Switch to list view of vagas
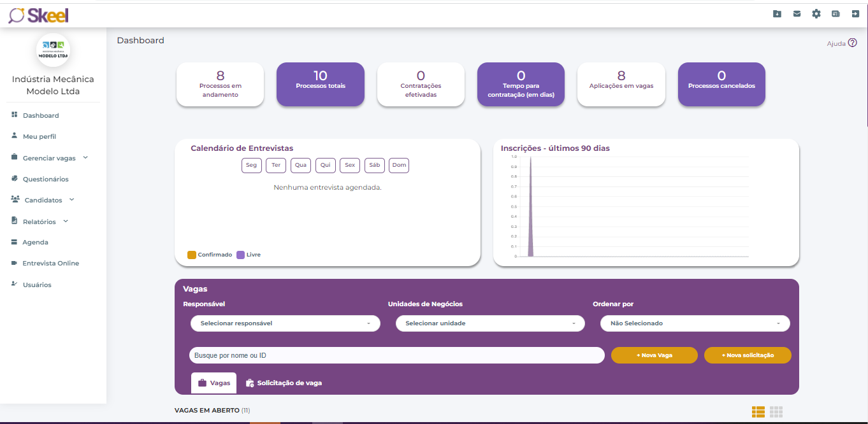 point(758,412)
